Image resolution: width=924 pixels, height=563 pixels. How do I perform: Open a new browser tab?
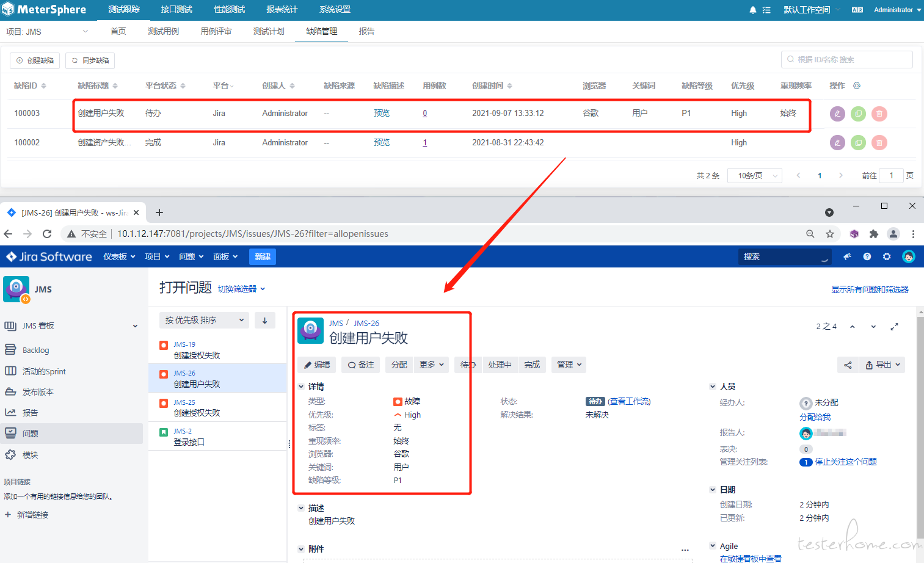pos(159,212)
